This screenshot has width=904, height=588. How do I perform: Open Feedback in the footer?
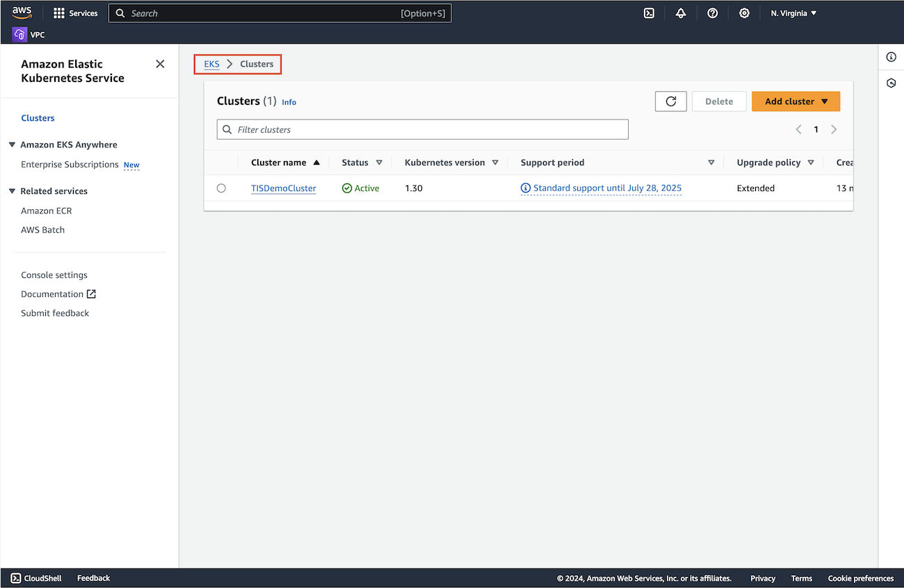tap(94, 578)
